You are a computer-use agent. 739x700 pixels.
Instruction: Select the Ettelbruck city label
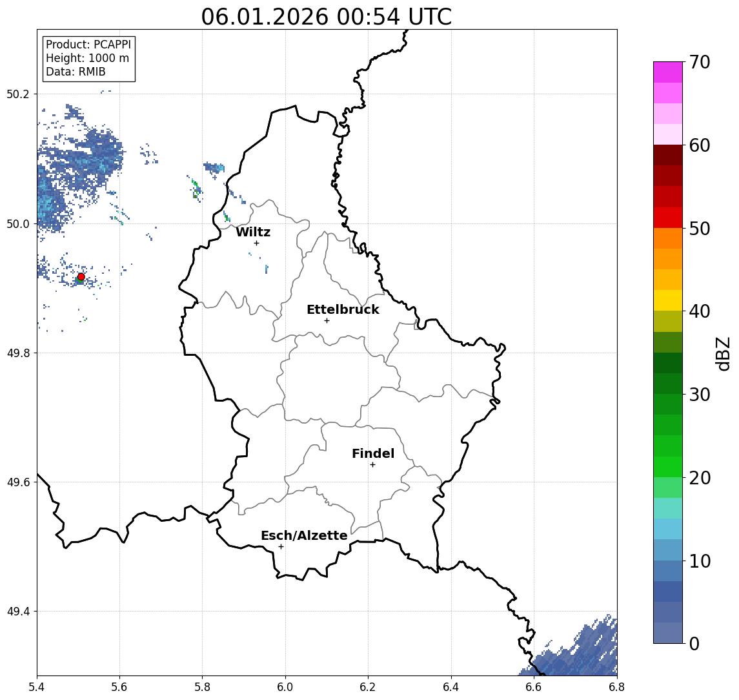click(x=343, y=309)
